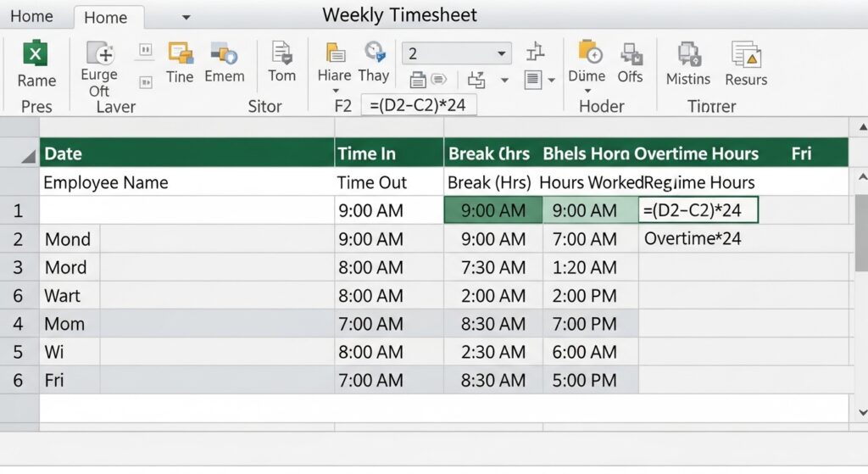868x474 pixels.
Task: Click the Düme folder icon
Action: [590, 53]
